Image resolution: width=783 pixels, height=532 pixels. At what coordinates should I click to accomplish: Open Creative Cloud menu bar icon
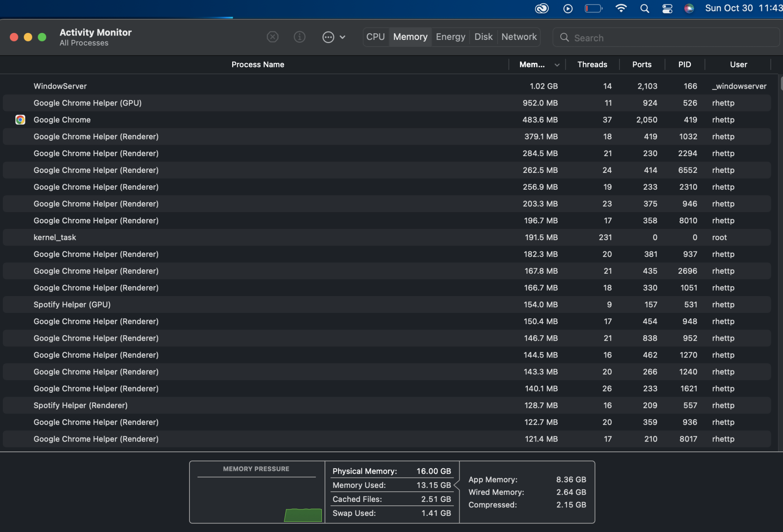coord(542,9)
